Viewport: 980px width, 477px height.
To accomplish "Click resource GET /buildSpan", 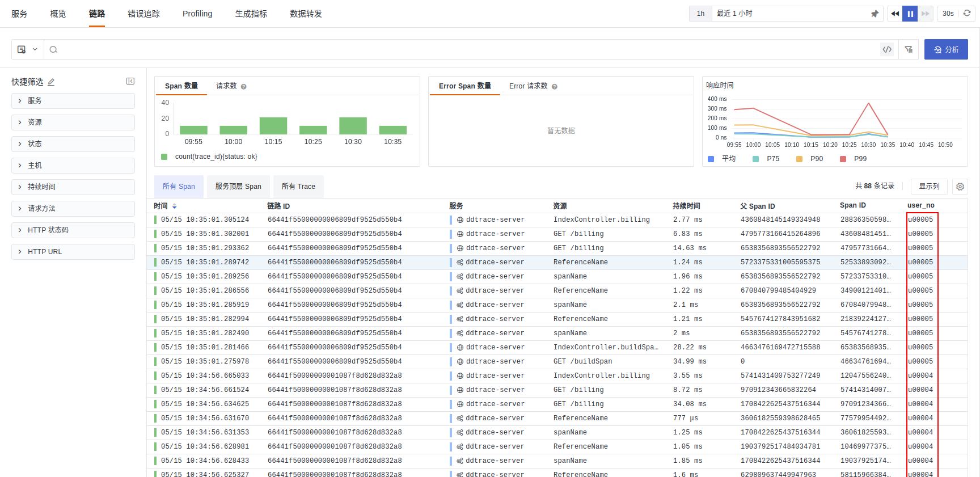I will pos(583,361).
